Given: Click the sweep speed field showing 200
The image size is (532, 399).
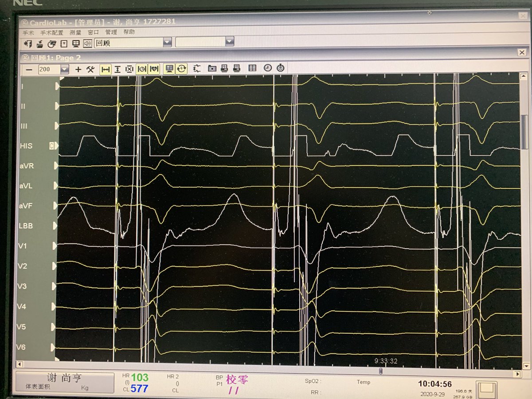Looking at the screenshot, I should pyautogui.click(x=49, y=69).
